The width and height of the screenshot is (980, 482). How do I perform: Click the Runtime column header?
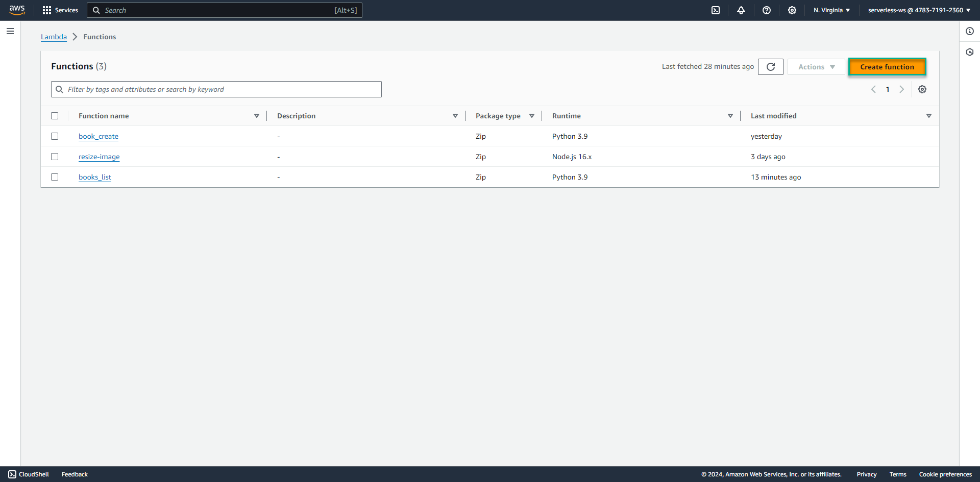[x=567, y=116]
